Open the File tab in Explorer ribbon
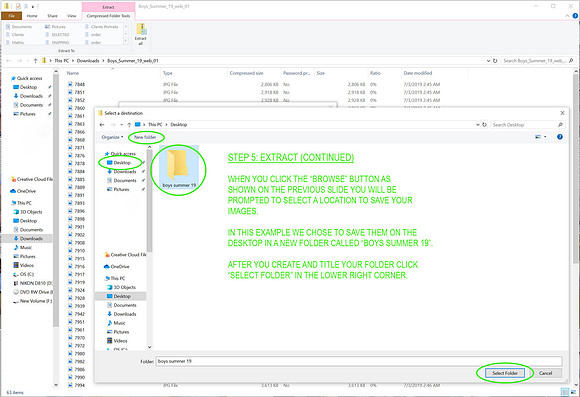580x397 pixels. 11,16
